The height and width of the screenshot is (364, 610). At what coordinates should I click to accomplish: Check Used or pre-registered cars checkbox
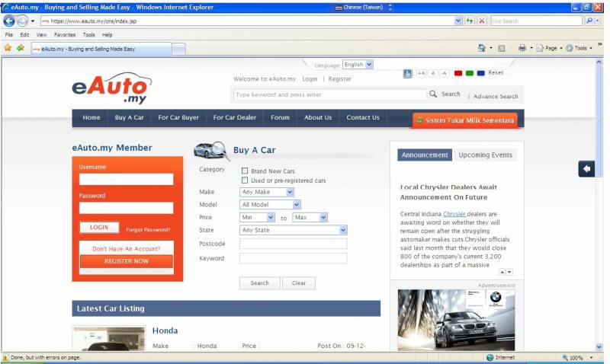pos(245,180)
